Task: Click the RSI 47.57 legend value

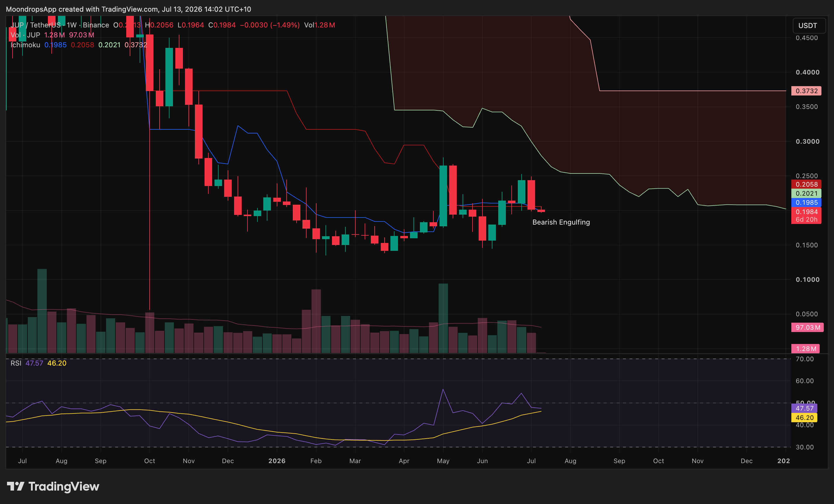Action: pos(34,363)
